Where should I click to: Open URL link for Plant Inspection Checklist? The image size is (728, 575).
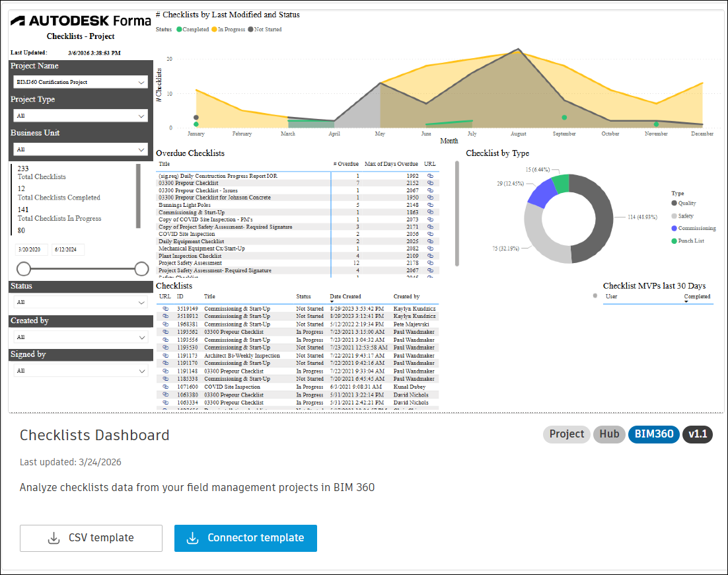[430, 256]
